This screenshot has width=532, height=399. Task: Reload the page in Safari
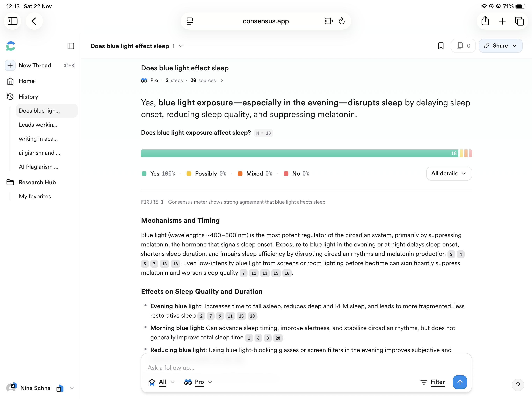[342, 21]
